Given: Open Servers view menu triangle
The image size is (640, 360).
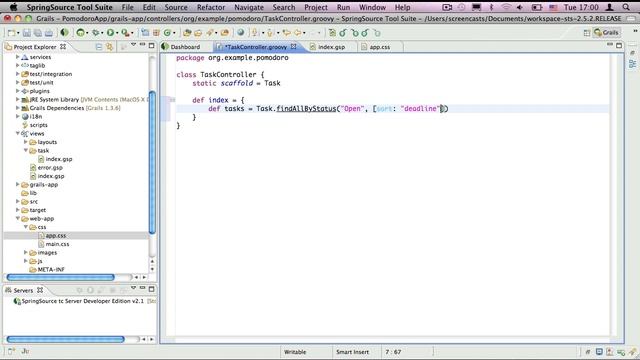Looking at the screenshot, I should [133, 288].
